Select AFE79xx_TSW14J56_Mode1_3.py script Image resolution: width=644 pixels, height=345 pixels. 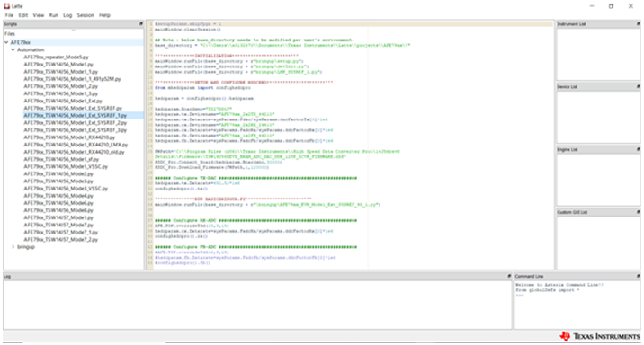60,93
